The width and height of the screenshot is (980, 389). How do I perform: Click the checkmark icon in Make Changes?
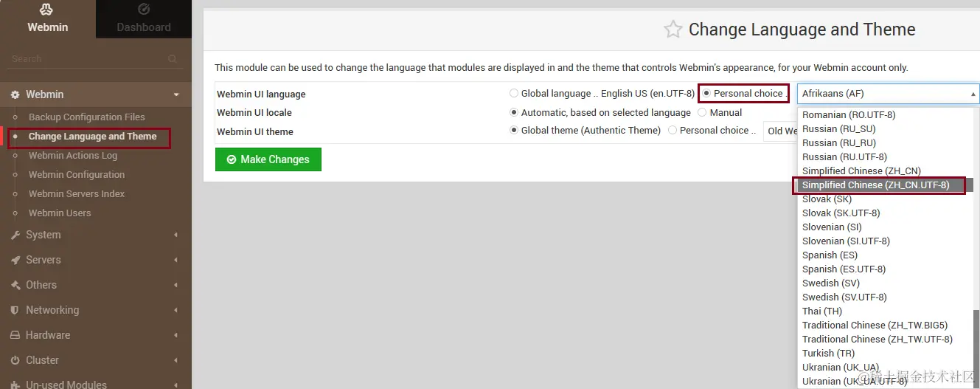pos(232,159)
